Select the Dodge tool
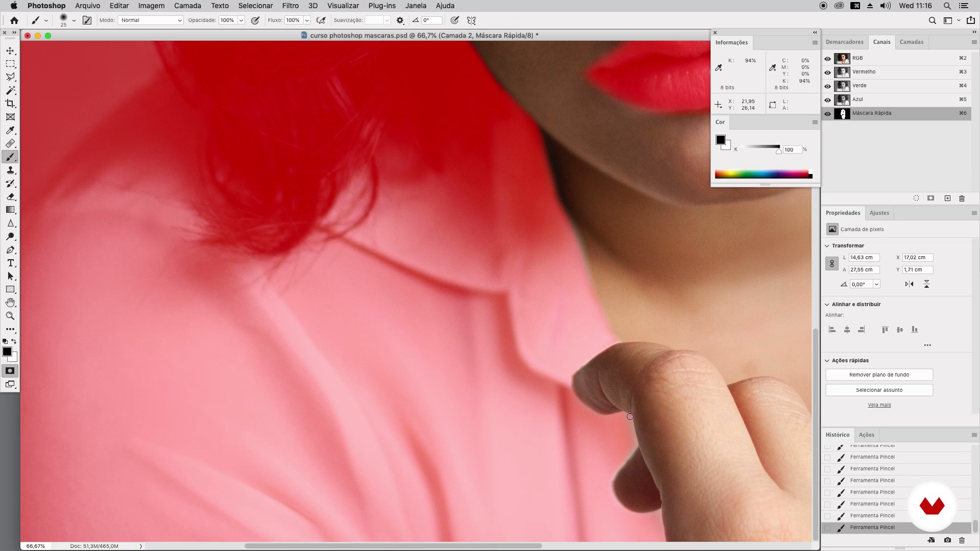 tap(10, 236)
